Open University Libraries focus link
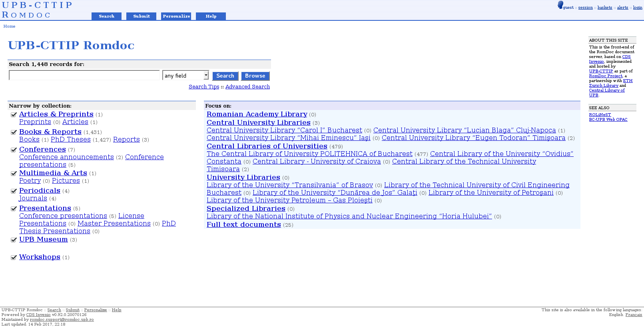This screenshot has width=644, height=328. [243, 178]
